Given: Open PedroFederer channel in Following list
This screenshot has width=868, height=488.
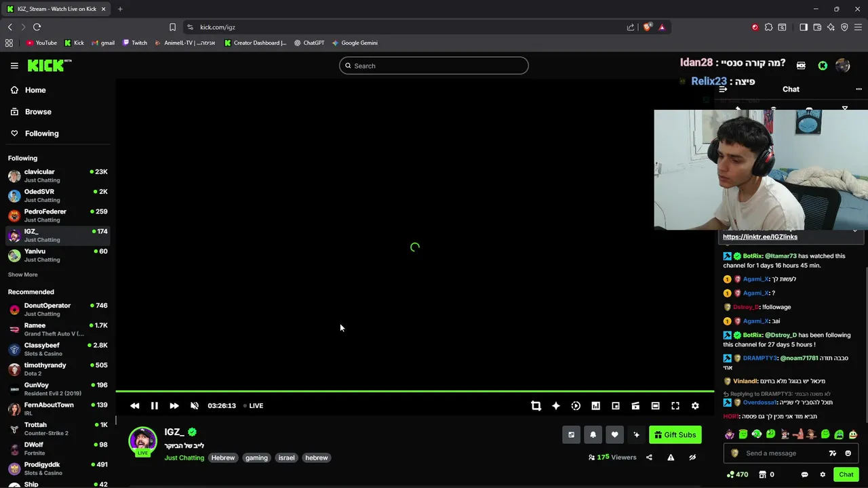Looking at the screenshot, I should pyautogui.click(x=58, y=216).
